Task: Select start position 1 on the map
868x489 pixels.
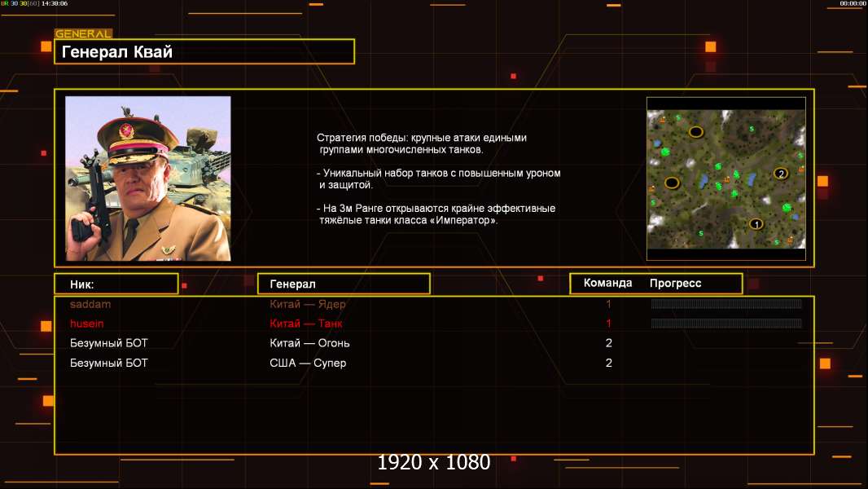Action: tap(756, 224)
